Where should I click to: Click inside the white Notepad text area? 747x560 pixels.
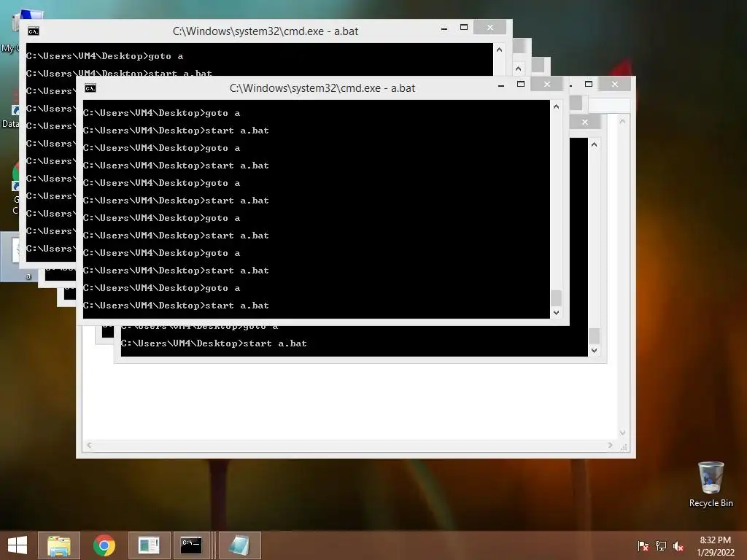coord(350,402)
